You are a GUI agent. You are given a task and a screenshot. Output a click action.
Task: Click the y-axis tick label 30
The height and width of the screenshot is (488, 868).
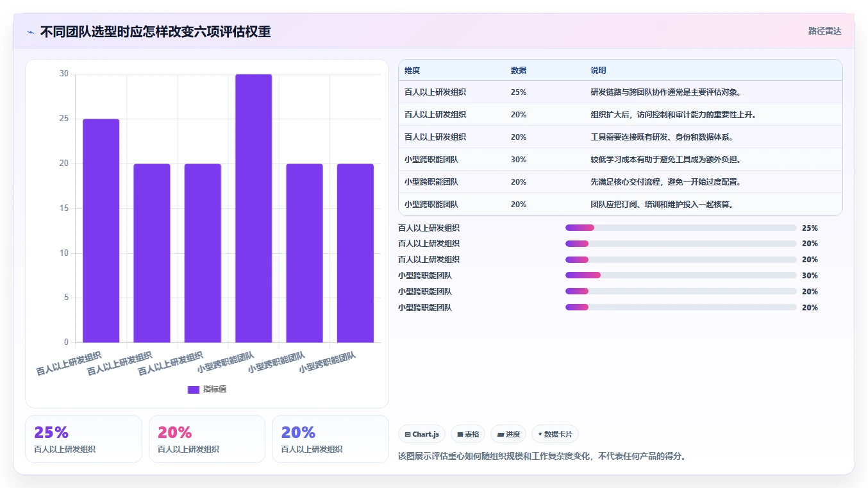tap(63, 74)
